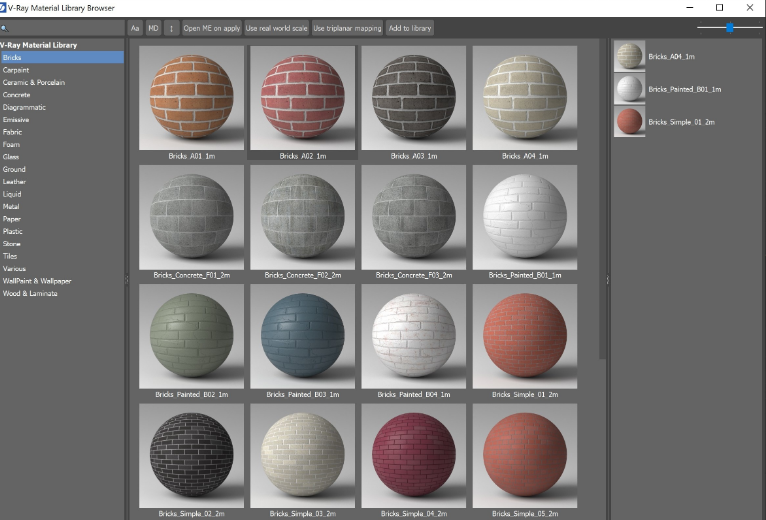
Task: Select the Bricks_Concrete_F02_2m thumbnail
Action: 302,217
